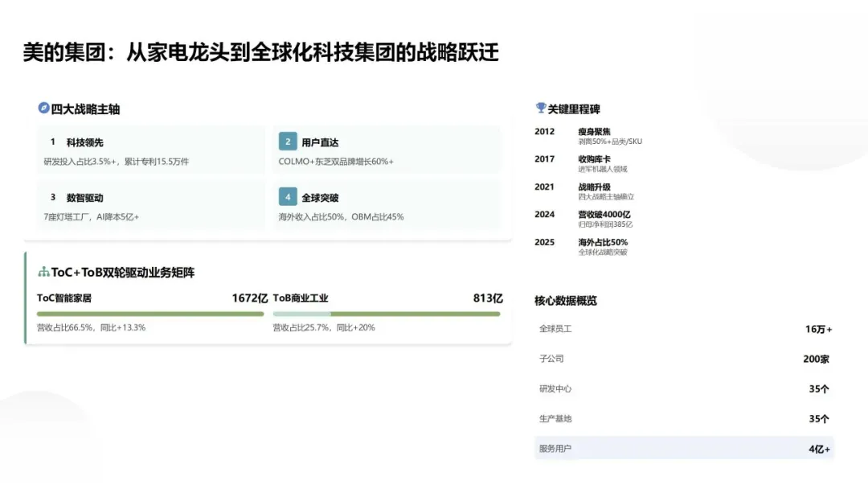Click the text 研发投入占比3.5%+，累计专利15.5万件

click(117, 162)
